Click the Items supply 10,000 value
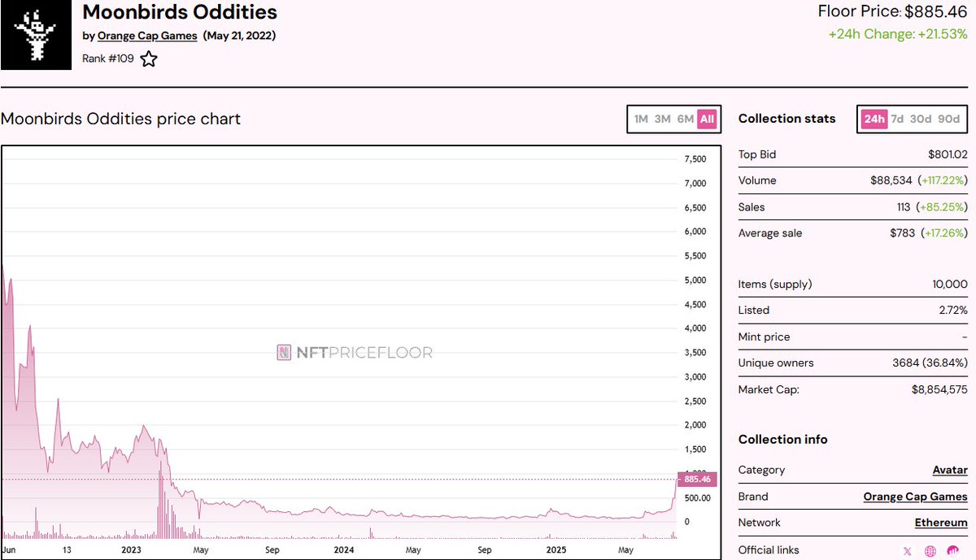Viewport: 976px width, 560px height. [x=951, y=284]
